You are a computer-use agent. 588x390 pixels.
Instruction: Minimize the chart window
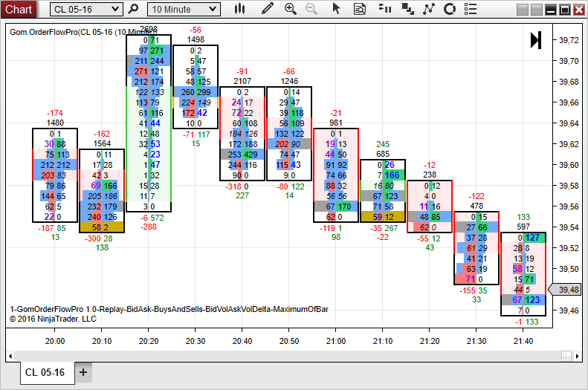(x=551, y=10)
